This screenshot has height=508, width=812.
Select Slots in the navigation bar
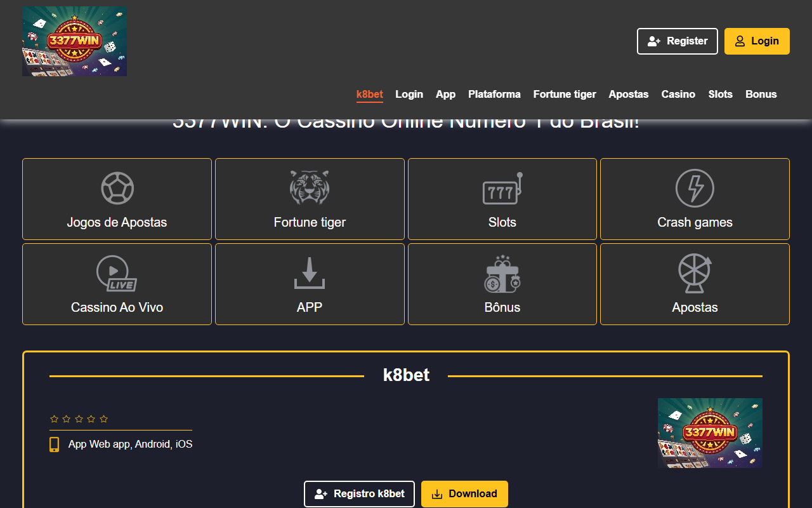pos(721,94)
